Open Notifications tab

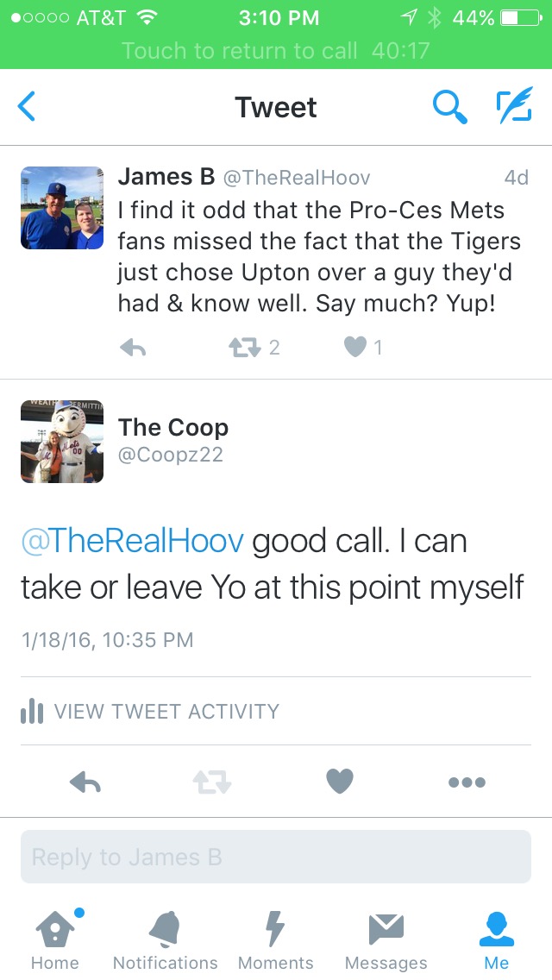pyautogui.click(x=166, y=939)
